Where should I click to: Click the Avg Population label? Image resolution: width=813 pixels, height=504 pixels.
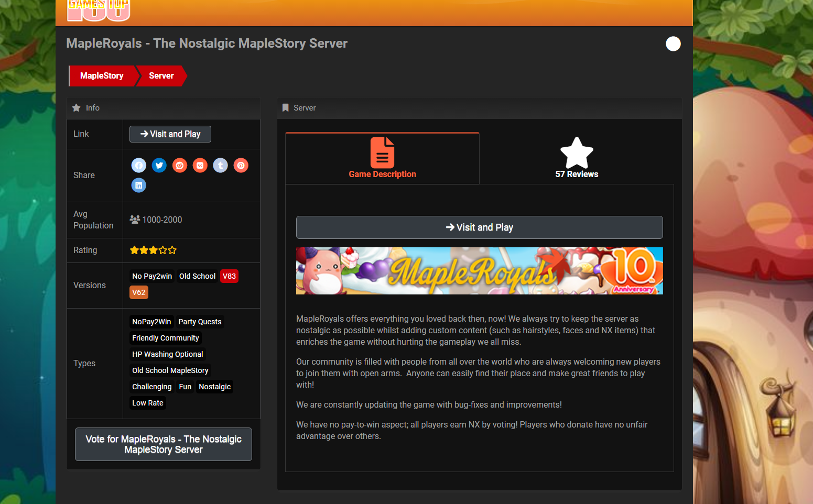(93, 220)
